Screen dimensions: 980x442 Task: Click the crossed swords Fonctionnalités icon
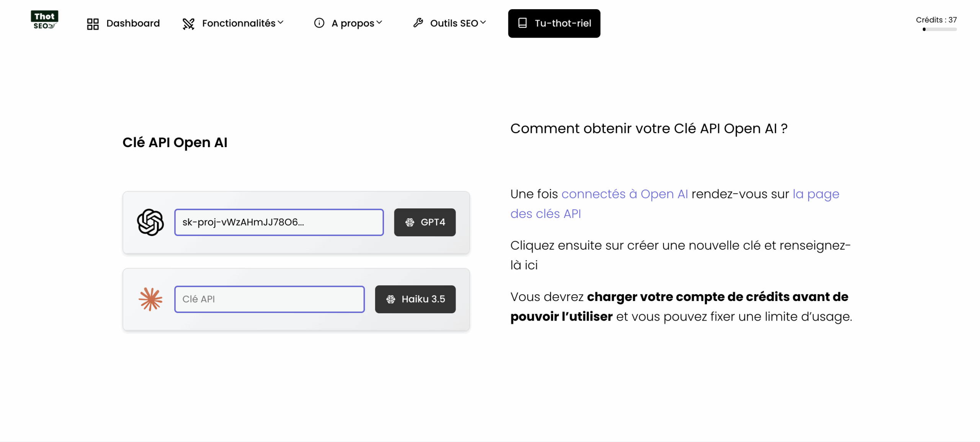pos(188,24)
